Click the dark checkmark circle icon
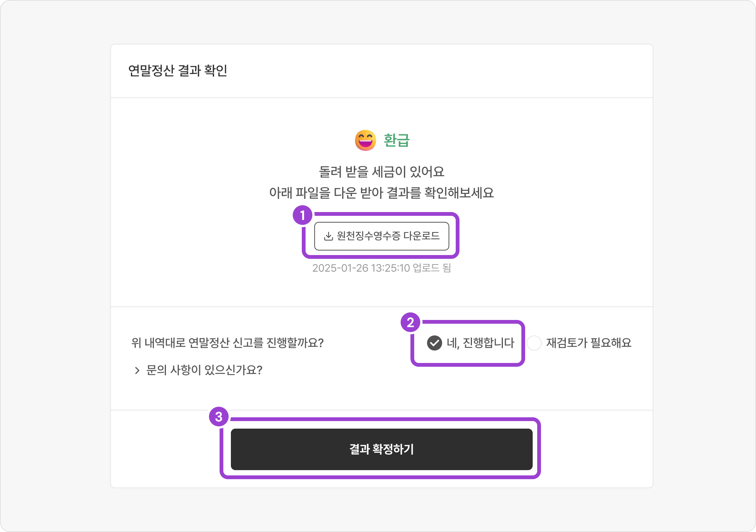Viewport: 756px width, 532px height. tap(435, 343)
